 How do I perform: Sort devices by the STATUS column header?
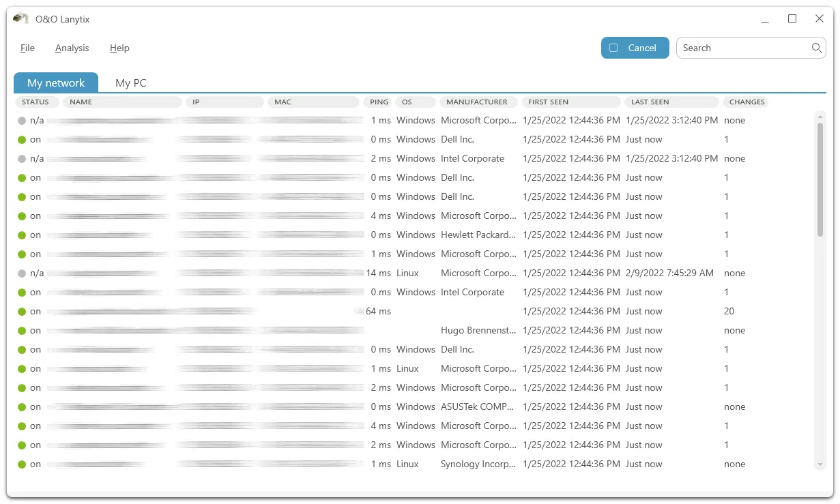[x=35, y=102]
